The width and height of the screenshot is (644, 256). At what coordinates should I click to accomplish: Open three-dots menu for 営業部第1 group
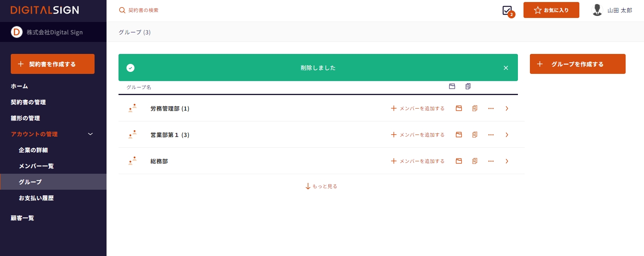coord(491,135)
